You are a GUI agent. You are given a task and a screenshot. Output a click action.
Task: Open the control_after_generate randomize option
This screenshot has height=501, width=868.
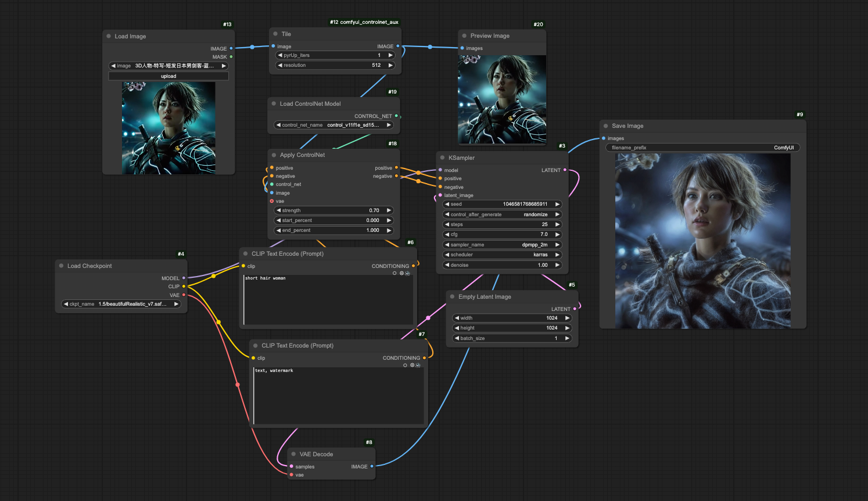[501, 214]
